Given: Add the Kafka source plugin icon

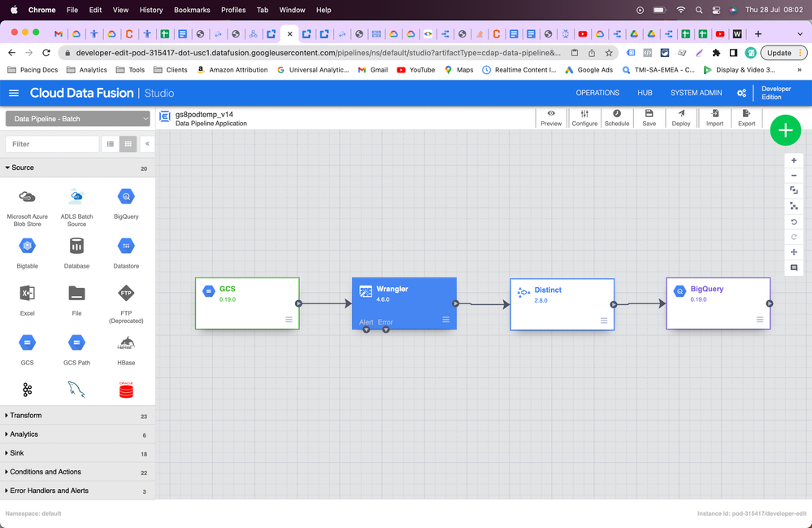Looking at the screenshot, I should click(27, 390).
